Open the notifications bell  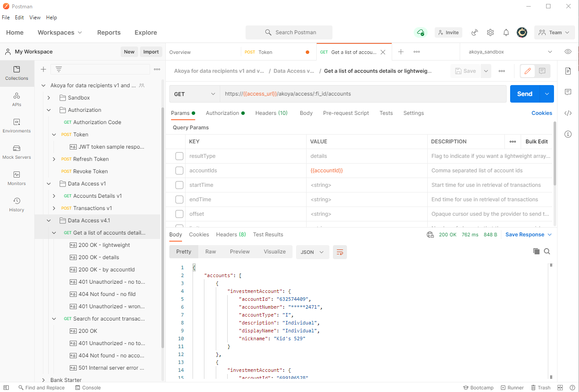pos(506,32)
